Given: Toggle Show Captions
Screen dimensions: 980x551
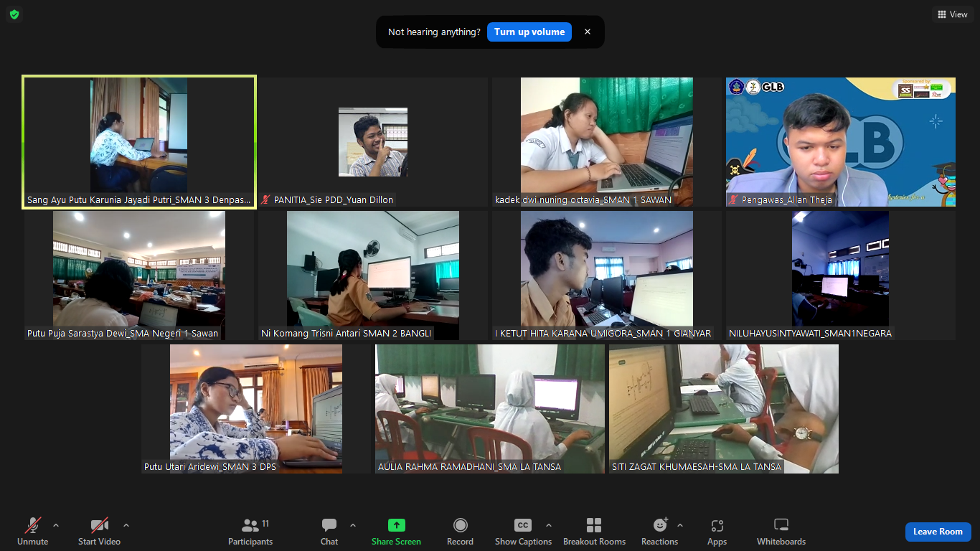Looking at the screenshot, I should click(523, 526).
